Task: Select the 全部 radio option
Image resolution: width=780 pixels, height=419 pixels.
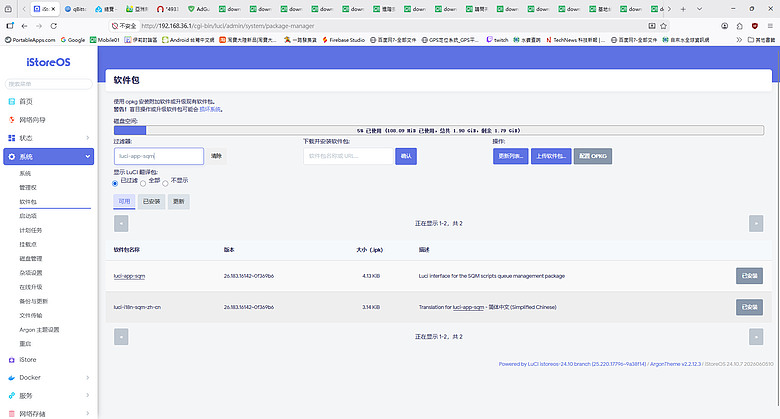Action: tap(143, 183)
